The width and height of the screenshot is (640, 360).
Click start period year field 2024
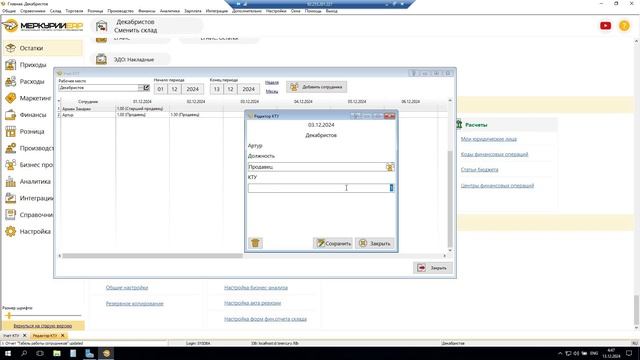pos(192,89)
